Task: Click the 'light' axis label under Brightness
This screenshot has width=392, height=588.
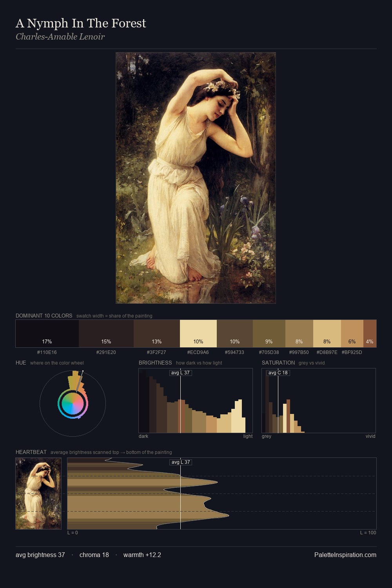Action: (248, 436)
